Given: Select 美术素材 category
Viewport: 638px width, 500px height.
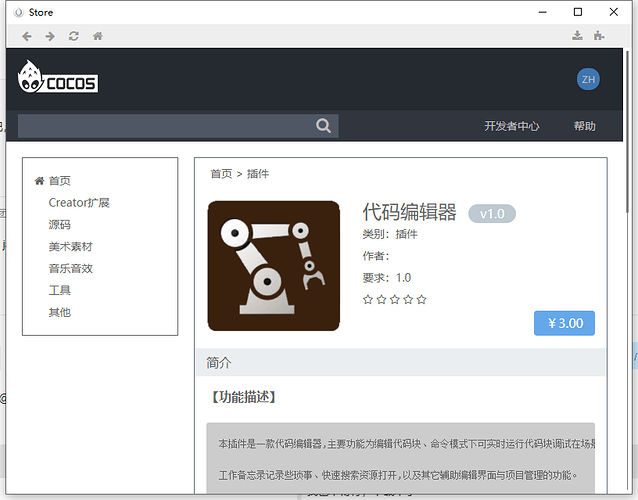Looking at the screenshot, I should 70,247.
